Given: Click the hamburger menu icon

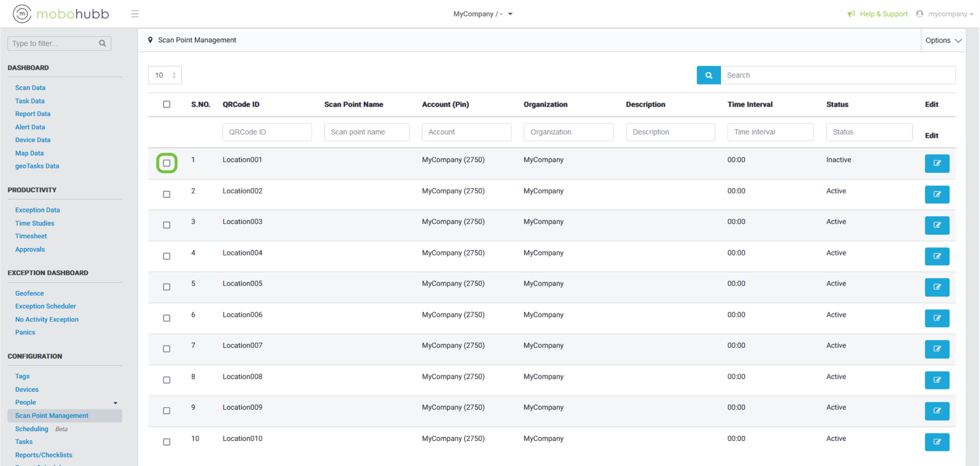Looking at the screenshot, I should [135, 14].
